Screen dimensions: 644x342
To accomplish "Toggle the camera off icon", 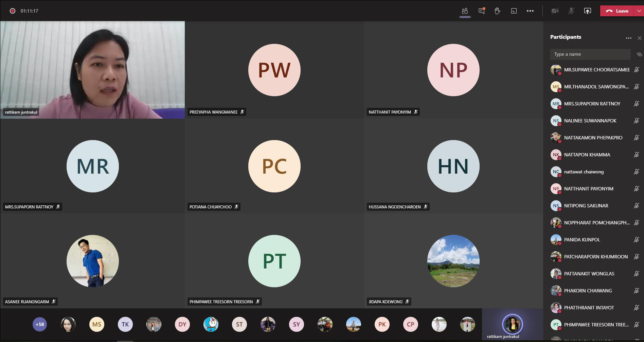I will pyautogui.click(x=555, y=11).
